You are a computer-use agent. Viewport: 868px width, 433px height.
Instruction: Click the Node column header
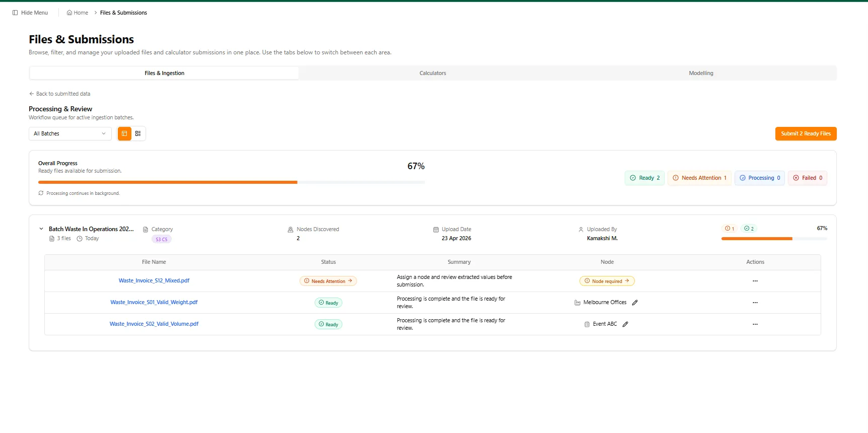point(607,262)
